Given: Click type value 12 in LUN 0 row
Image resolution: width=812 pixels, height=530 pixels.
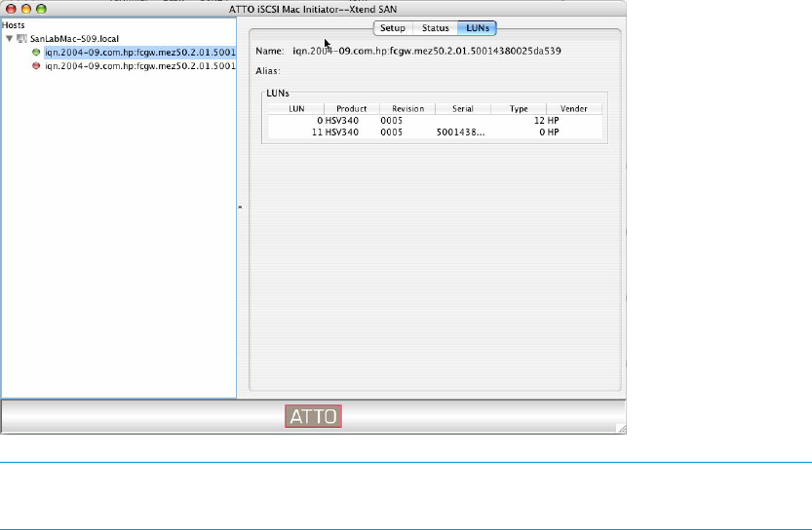Looking at the screenshot, I should tap(539, 121).
